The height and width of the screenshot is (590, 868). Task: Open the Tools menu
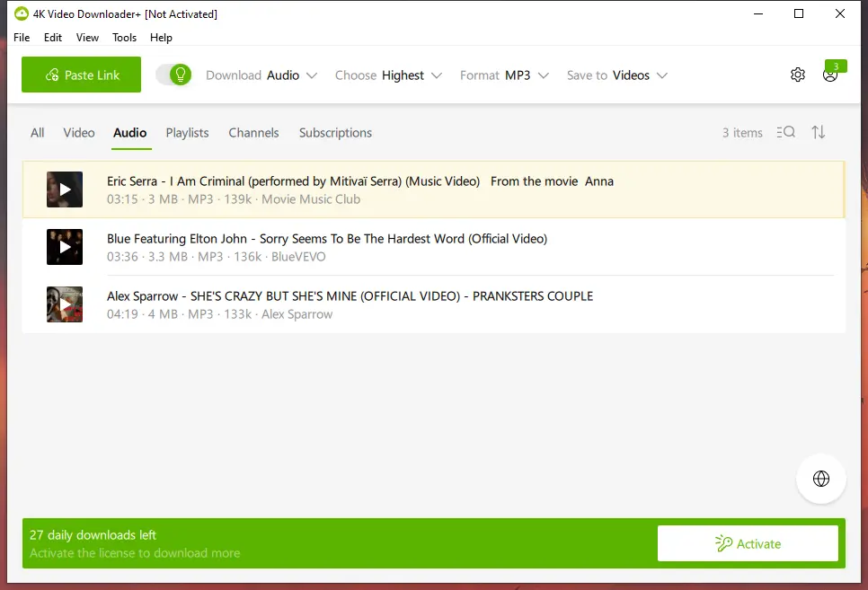tap(124, 38)
